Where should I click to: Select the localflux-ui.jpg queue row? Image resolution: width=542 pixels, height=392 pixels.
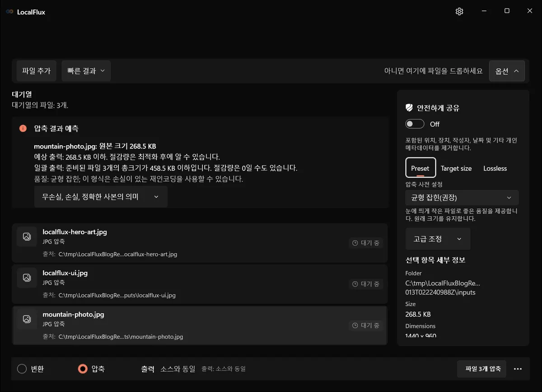[x=200, y=284]
